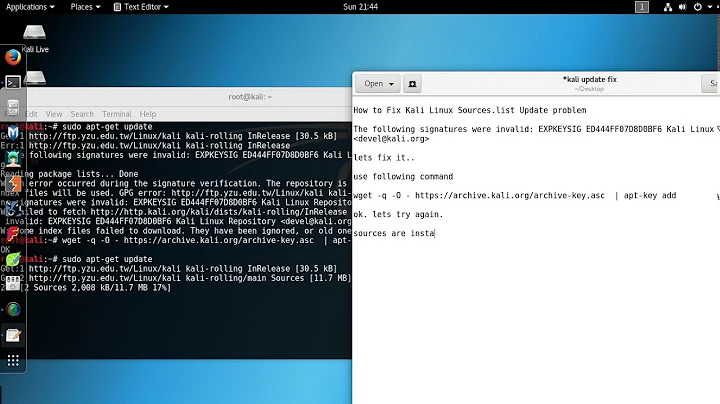
Task: Open the Terminal dock icon
Action: (13, 83)
